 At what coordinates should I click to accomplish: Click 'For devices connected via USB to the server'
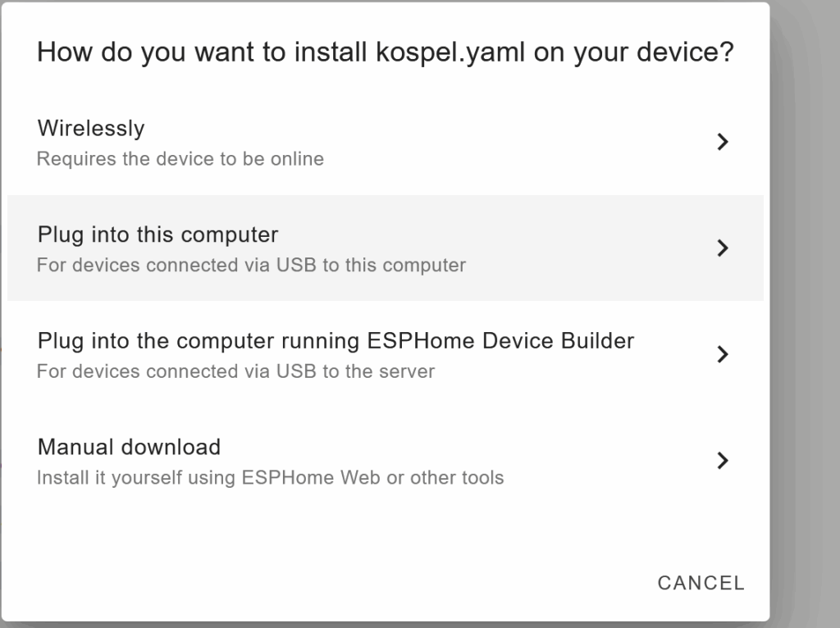tap(235, 371)
